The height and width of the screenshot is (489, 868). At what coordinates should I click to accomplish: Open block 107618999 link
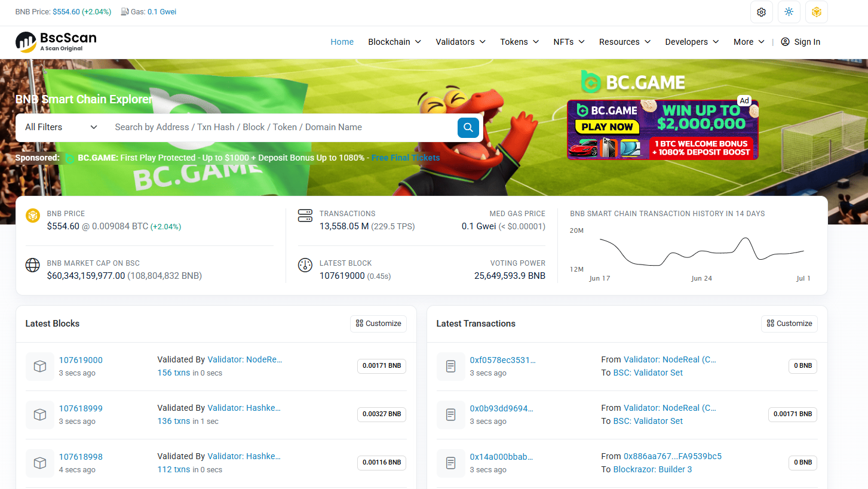pyautogui.click(x=81, y=408)
